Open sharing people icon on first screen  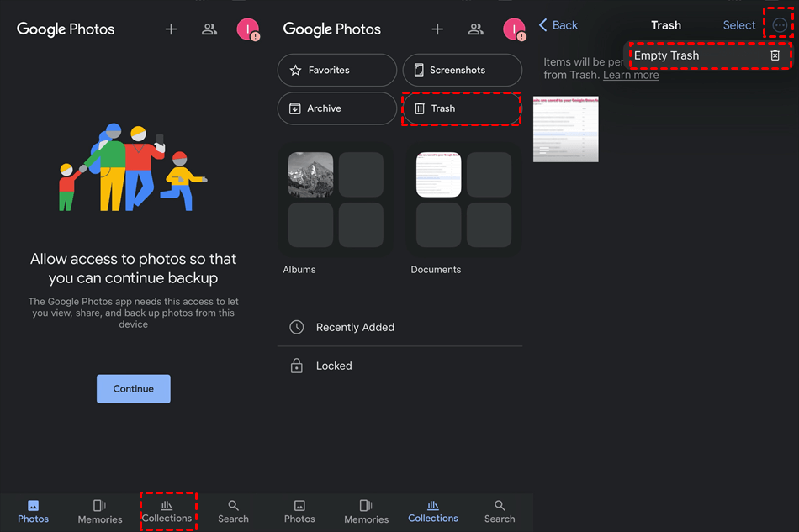click(209, 29)
